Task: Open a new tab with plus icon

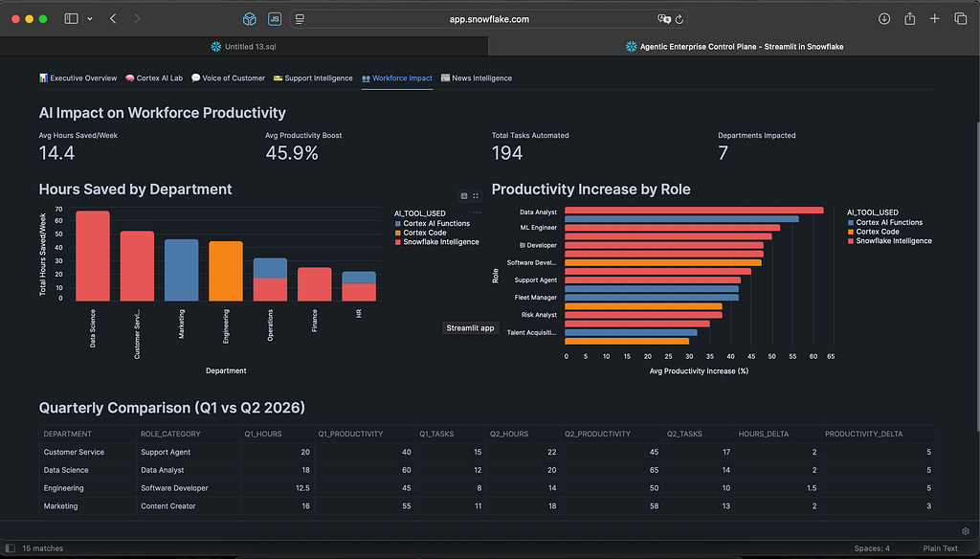Action: pyautogui.click(x=935, y=19)
